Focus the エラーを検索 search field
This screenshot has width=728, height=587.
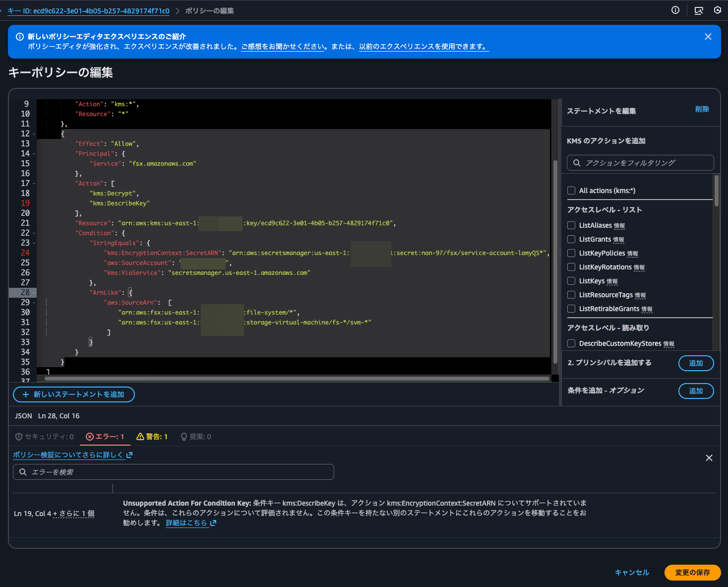pyautogui.click(x=179, y=472)
